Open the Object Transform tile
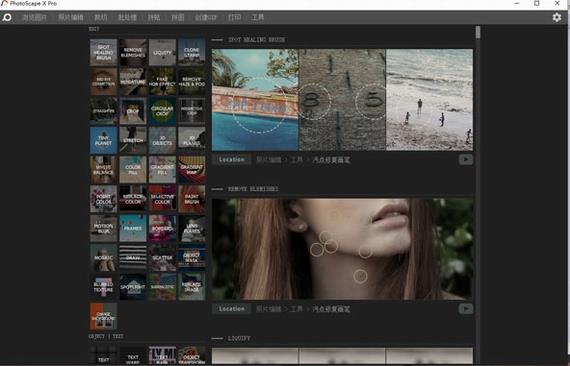570x366 pixels. (x=192, y=356)
